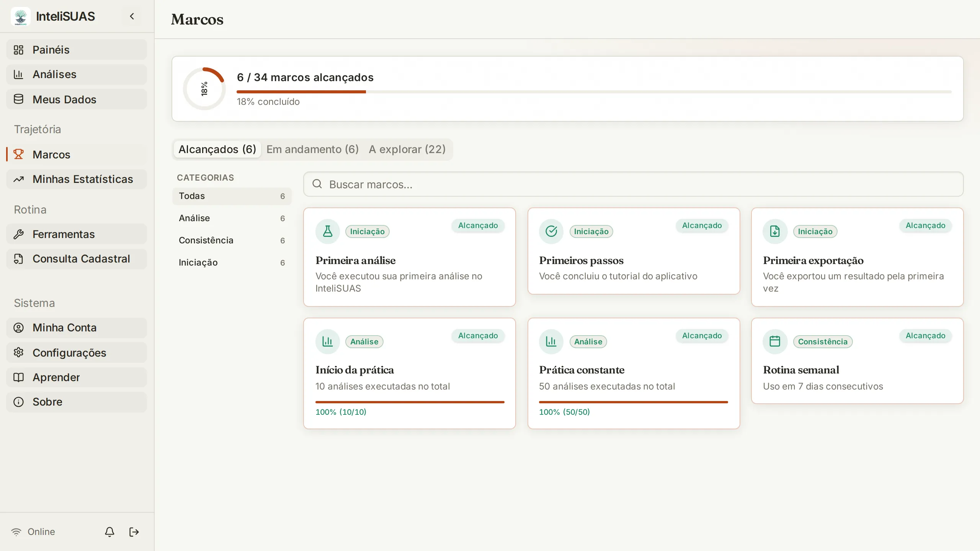Viewport: 980px width, 551px height.
Task: Filter by Iniciação category
Action: [x=232, y=262]
